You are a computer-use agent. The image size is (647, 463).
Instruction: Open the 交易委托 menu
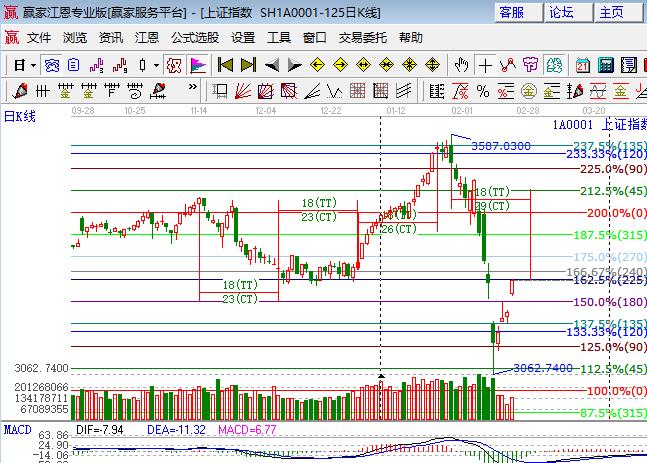coord(363,38)
